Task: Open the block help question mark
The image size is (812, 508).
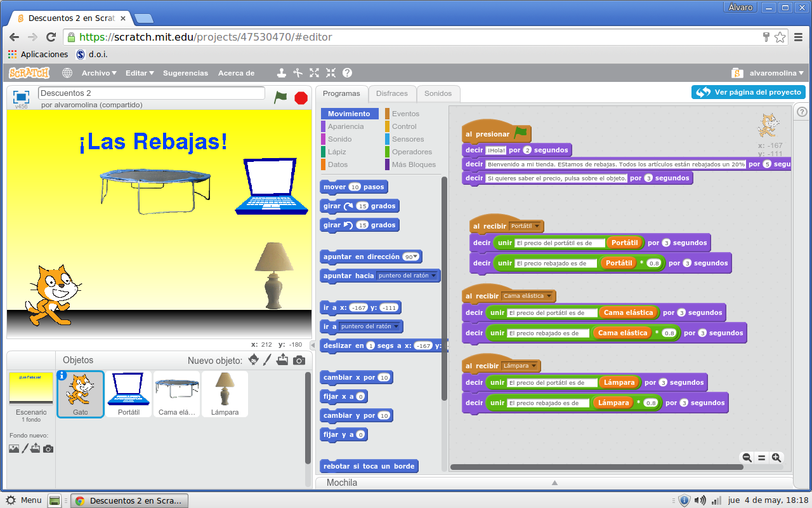Action: tap(347, 73)
